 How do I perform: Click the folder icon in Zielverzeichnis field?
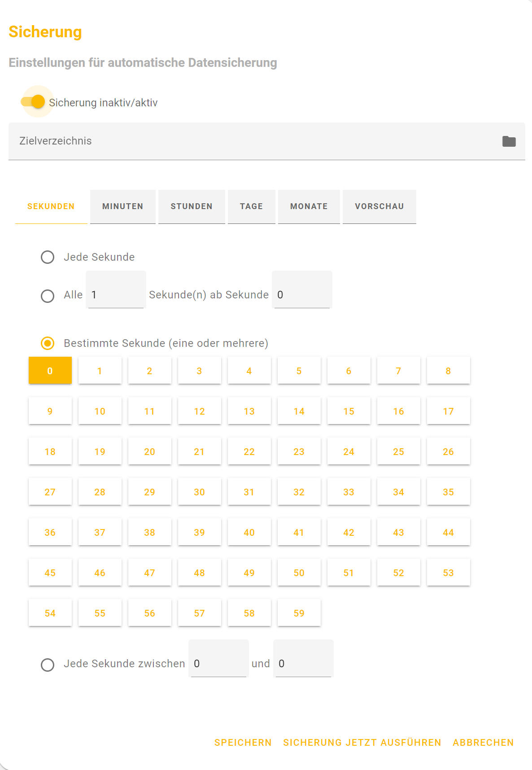pos(509,141)
